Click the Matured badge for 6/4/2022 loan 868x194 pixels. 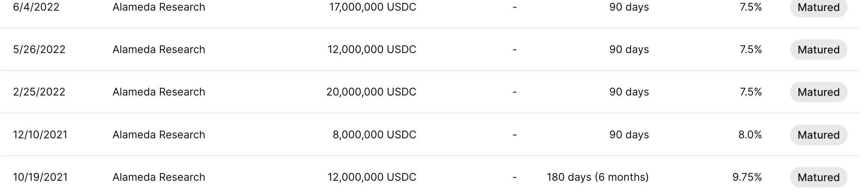click(818, 7)
